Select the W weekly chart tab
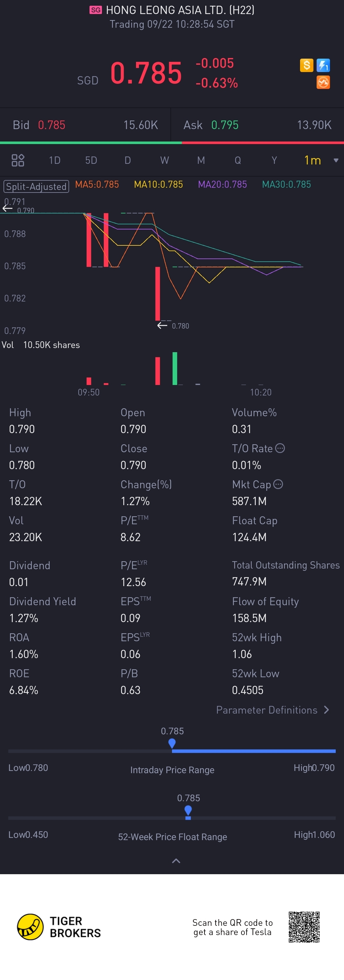This screenshot has height=980, width=344. (164, 160)
